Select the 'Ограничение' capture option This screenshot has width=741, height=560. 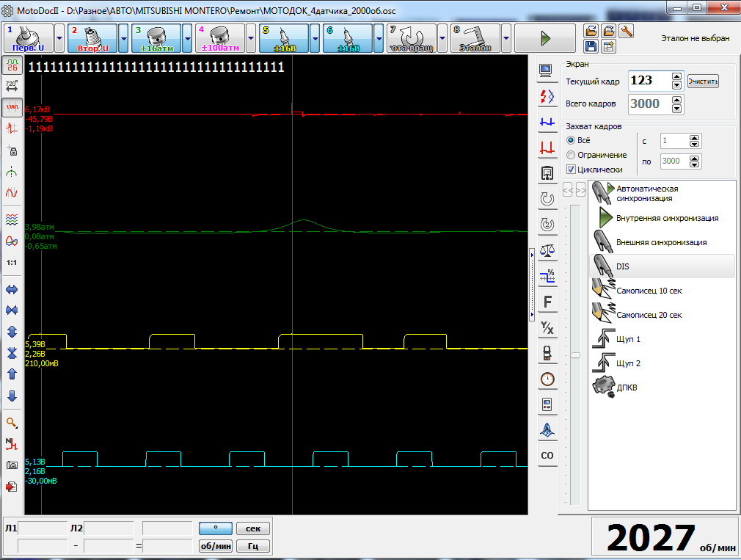tap(571, 155)
